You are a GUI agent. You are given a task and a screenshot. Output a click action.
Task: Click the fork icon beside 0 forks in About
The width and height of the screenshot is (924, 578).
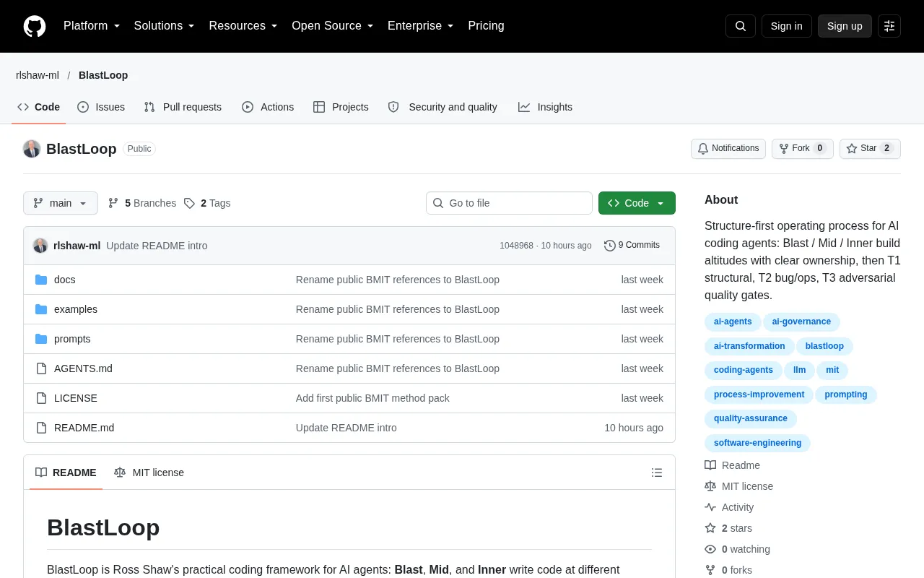pos(710,570)
